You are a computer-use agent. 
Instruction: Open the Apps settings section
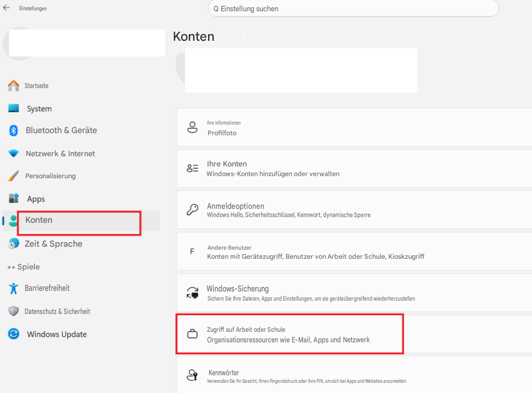click(x=81, y=199)
